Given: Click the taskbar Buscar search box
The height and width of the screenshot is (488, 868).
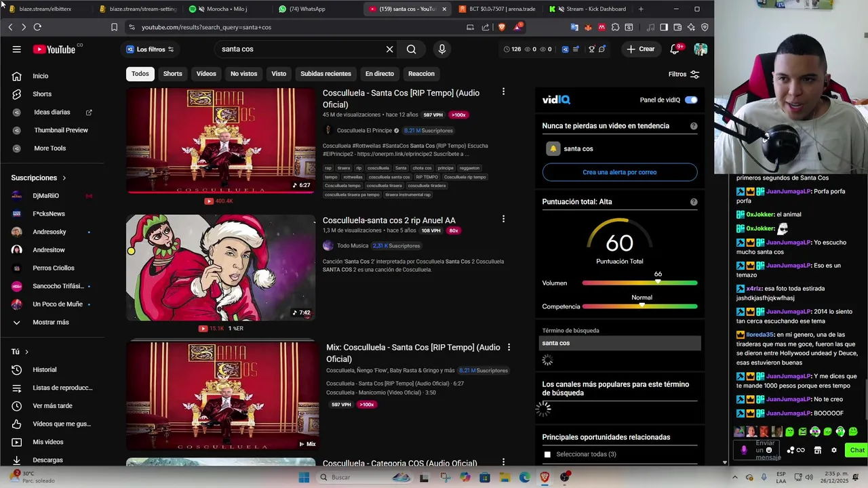Looking at the screenshot, I should click(364, 477).
